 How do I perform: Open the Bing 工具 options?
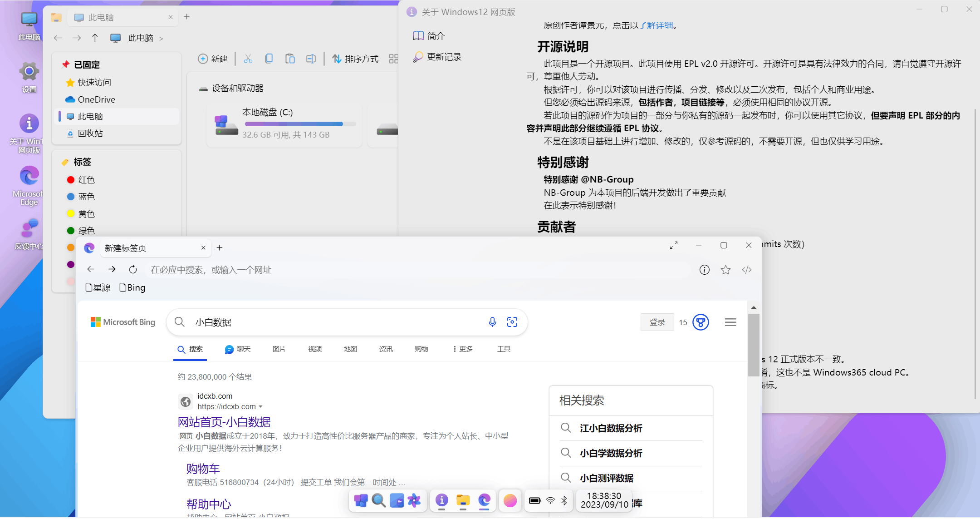504,349
